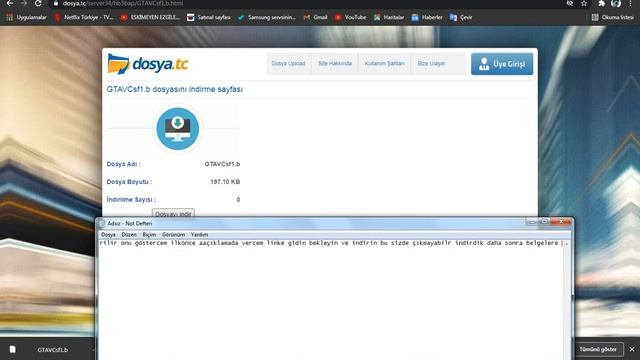Open the Satınal sayfası bookmark

[x=209, y=17]
